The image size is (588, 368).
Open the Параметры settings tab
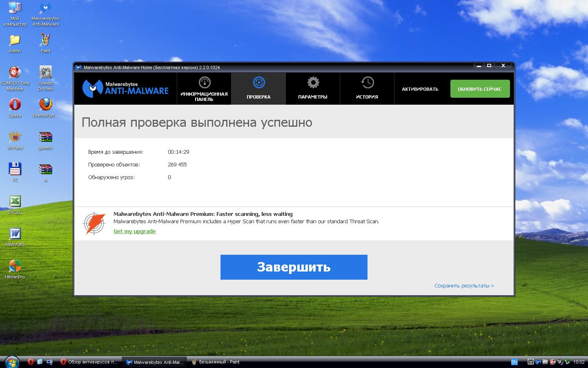click(x=313, y=89)
